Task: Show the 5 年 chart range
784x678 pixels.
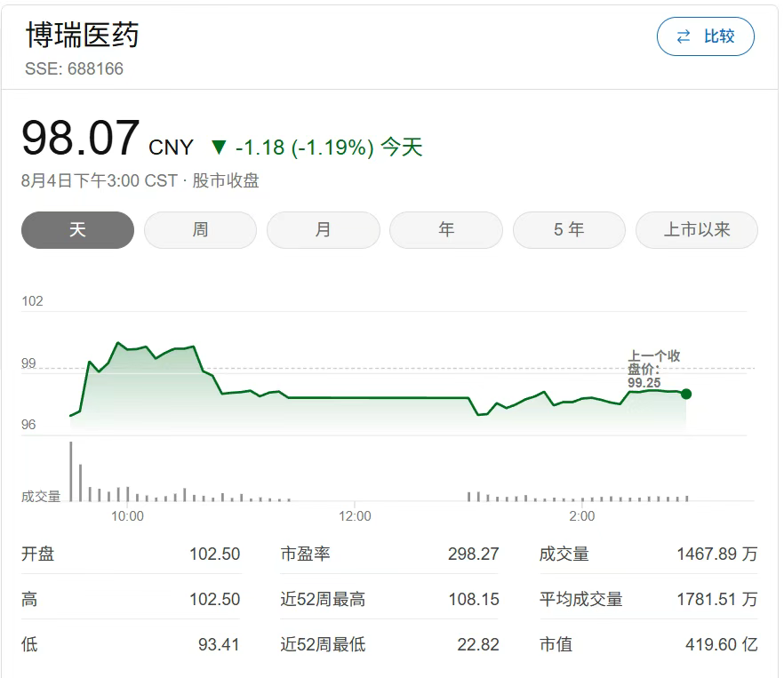Action: [568, 230]
